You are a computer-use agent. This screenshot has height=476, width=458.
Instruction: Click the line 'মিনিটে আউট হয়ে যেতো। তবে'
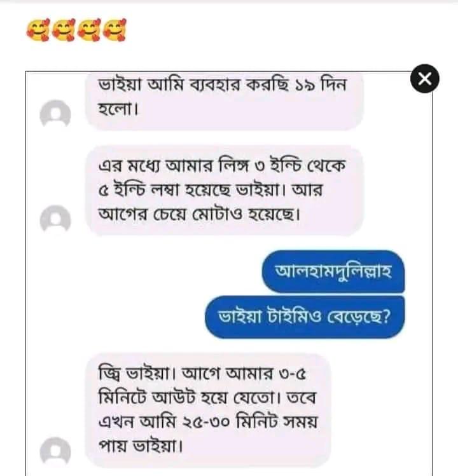pos(207,398)
